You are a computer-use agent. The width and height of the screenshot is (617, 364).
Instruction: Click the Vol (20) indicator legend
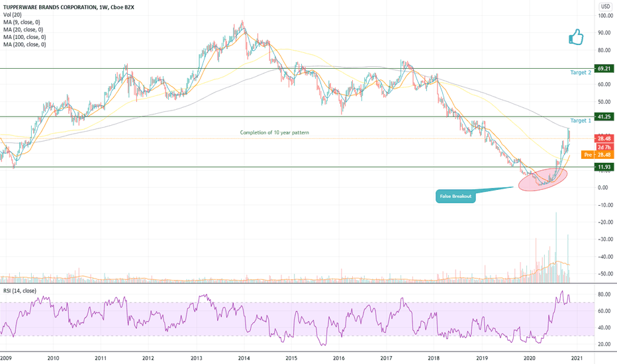click(x=12, y=15)
